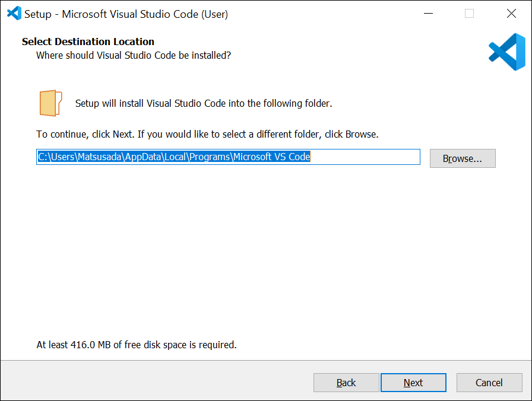Click Next to continue the setup
Image resolution: width=532 pixels, height=401 pixels.
(x=413, y=383)
